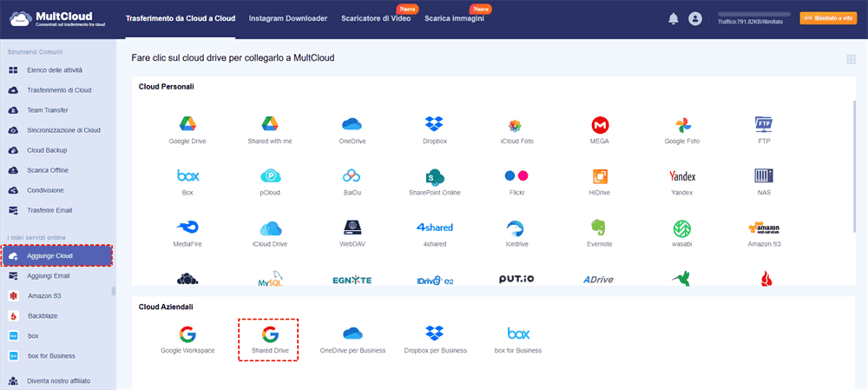Select the Flickr service
This screenshot has height=390, width=868.
coord(516,182)
